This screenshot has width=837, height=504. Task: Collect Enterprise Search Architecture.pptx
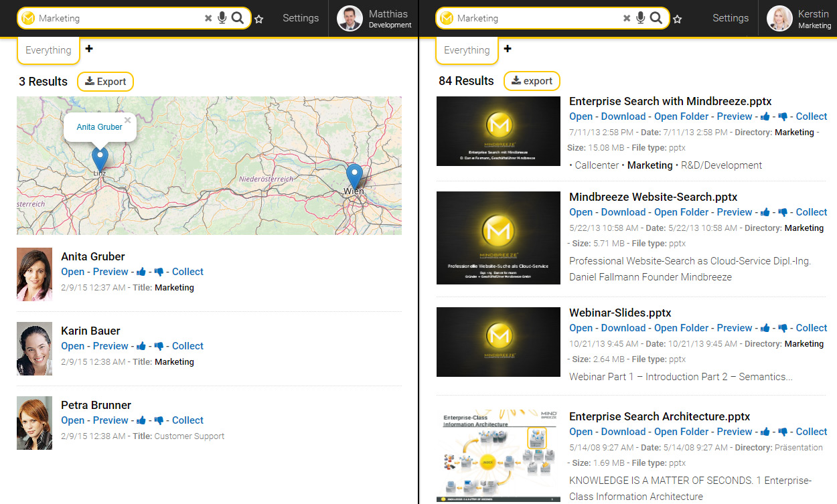point(812,432)
